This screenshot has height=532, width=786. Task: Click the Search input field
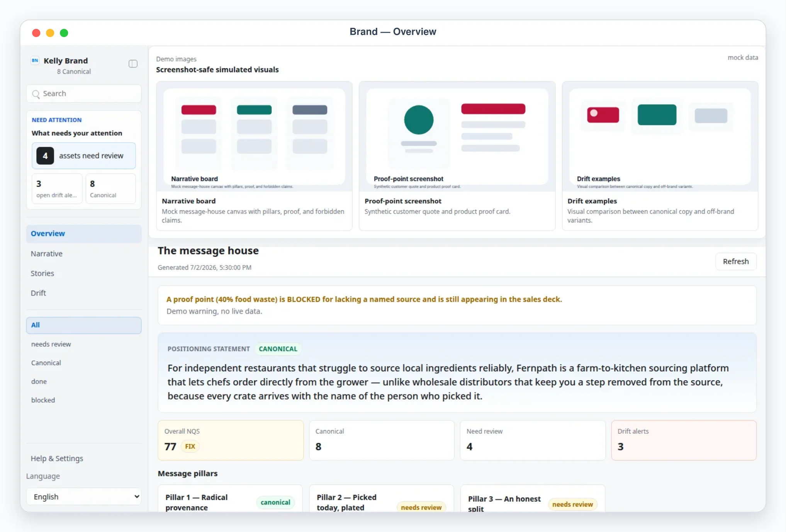point(84,94)
